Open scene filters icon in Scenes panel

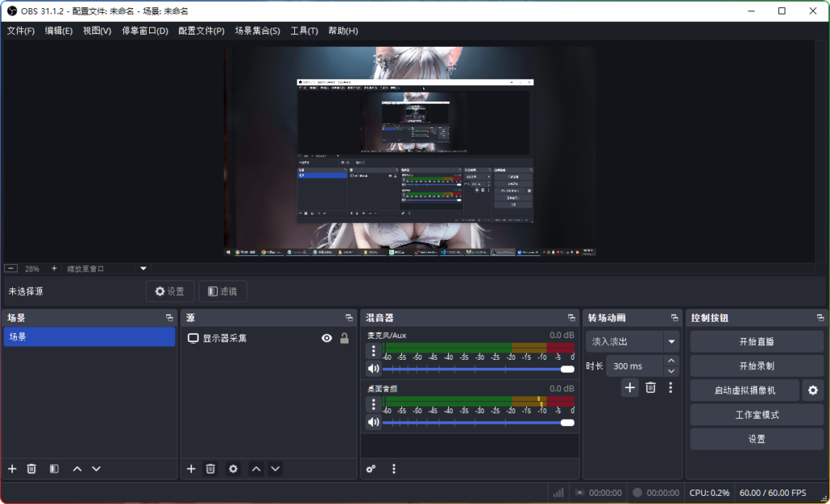click(x=54, y=468)
